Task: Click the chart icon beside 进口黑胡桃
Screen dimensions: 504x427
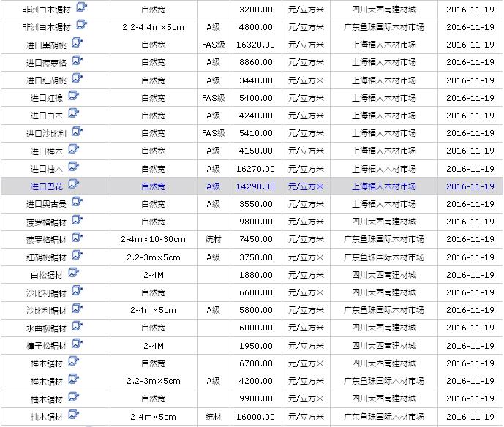Action: coord(78,43)
